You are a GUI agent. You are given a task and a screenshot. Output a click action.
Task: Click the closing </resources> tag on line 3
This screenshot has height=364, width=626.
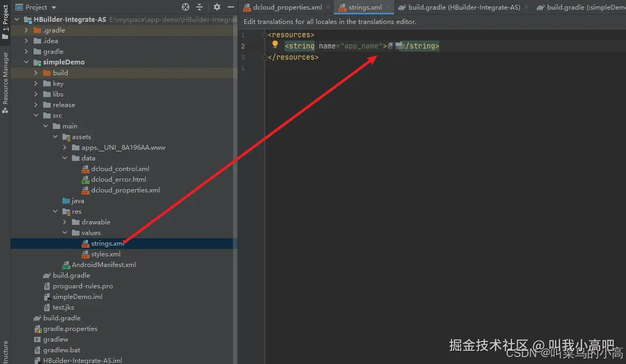293,58
